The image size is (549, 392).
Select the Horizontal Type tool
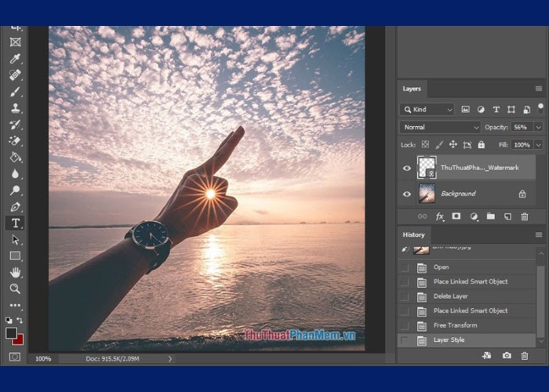(x=15, y=223)
